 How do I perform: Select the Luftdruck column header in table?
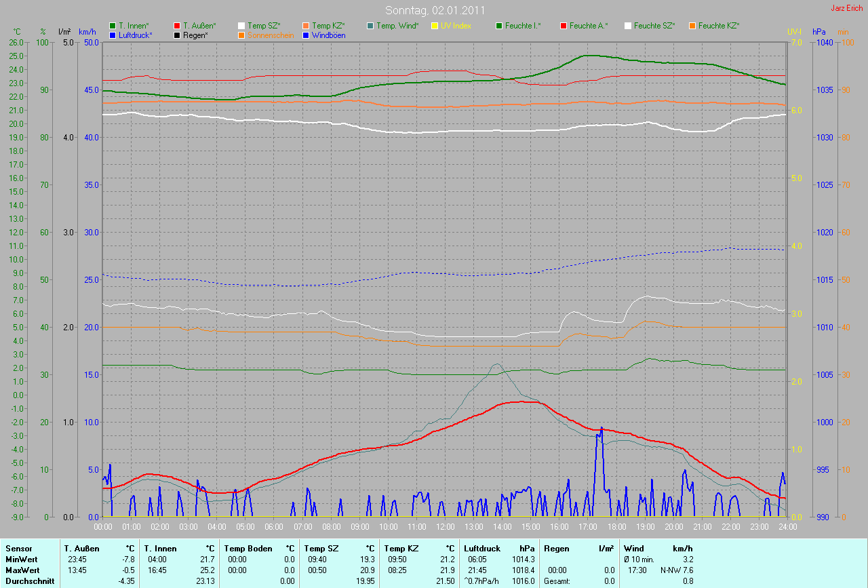pos(482,549)
